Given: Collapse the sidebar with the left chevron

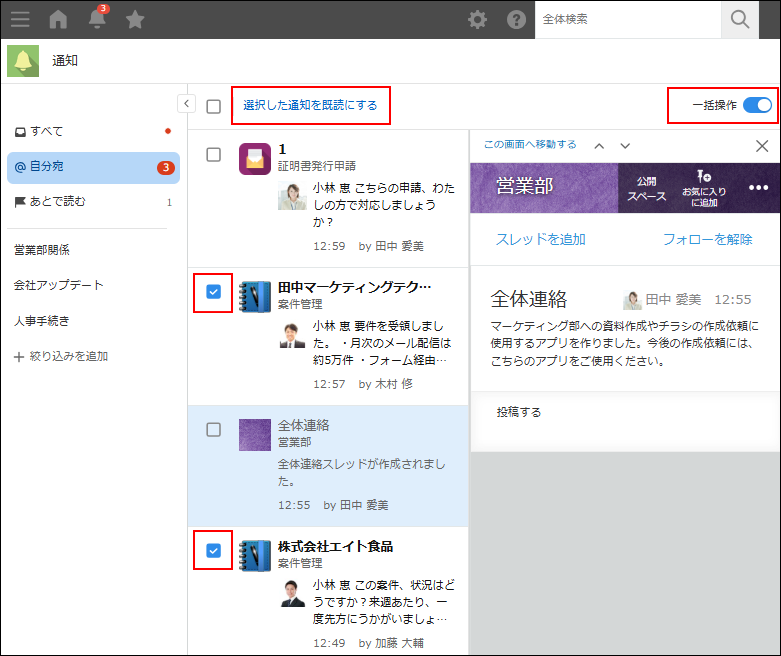Looking at the screenshot, I should 186,104.
